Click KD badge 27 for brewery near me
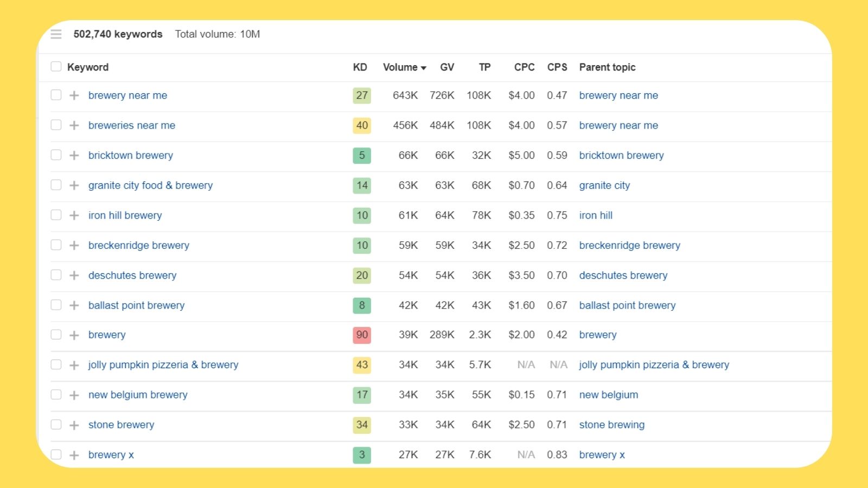 (x=362, y=95)
